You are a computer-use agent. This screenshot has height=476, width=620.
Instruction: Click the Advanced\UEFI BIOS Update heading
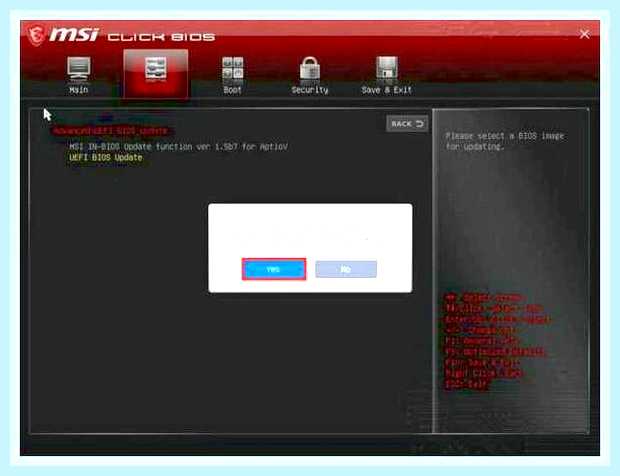[110, 131]
